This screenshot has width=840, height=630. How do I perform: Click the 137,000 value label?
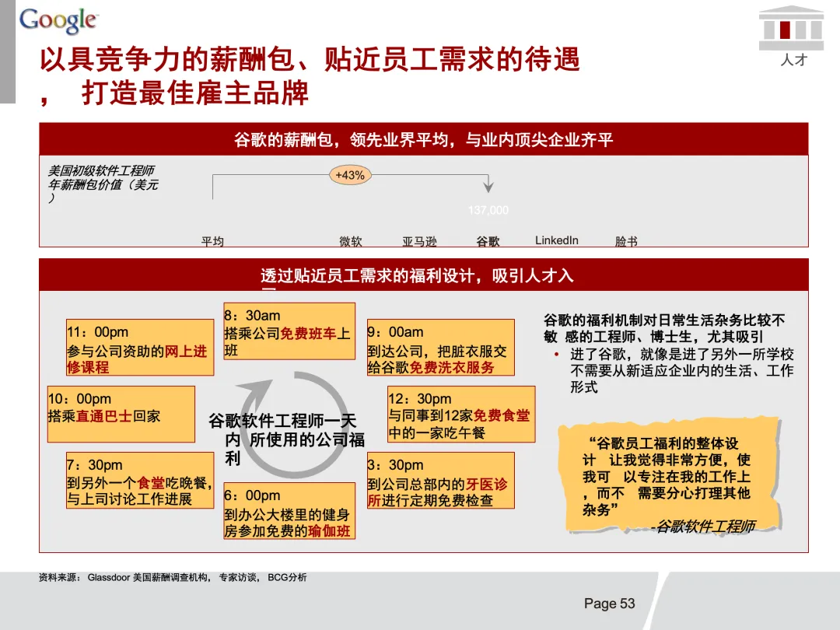[x=488, y=210]
